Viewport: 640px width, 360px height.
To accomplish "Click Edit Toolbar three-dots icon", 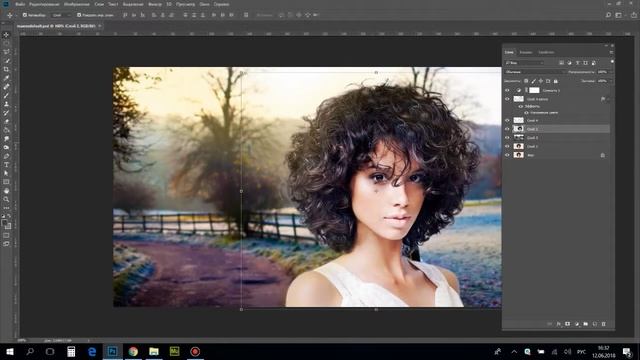I will click(6, 208).
